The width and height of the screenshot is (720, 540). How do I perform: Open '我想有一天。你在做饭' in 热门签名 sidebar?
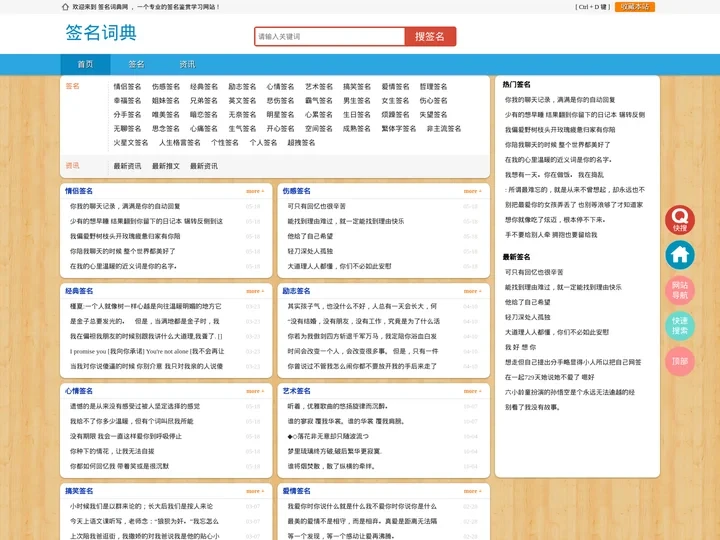554,175
